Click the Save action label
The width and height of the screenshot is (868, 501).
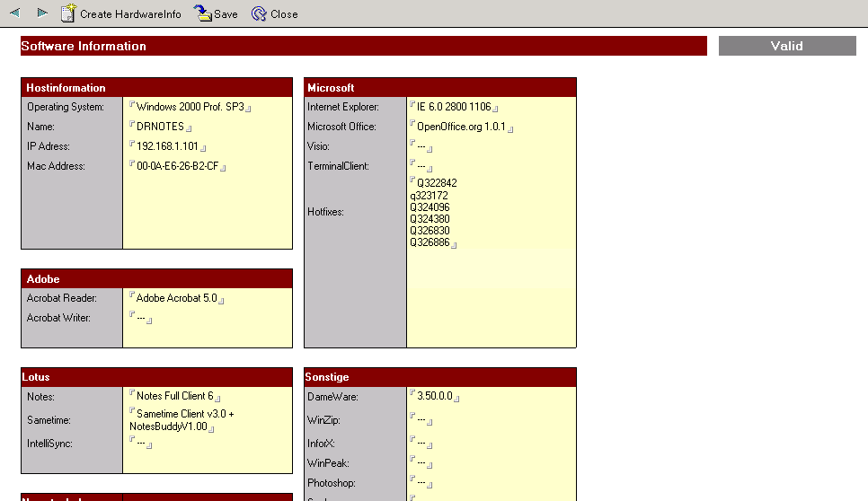[x=226, y=14]
